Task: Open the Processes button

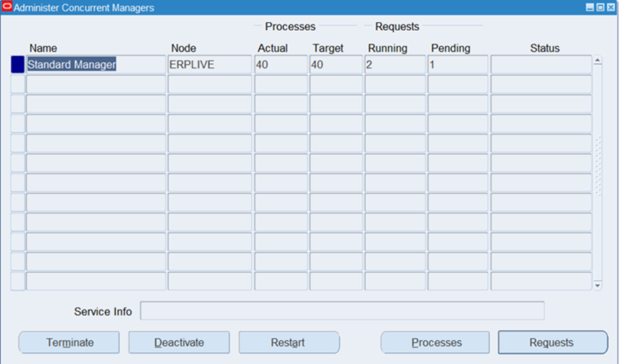Action: tap(436, 343)
